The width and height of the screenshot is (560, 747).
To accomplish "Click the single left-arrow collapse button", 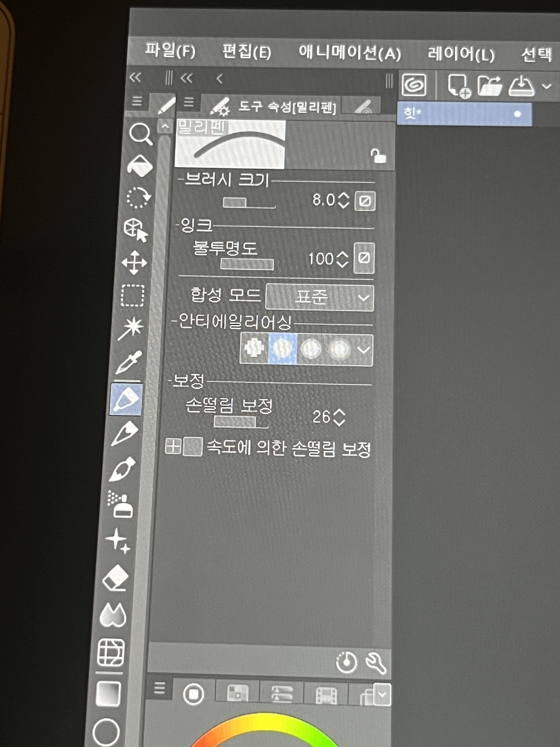I will click(219, 78).
